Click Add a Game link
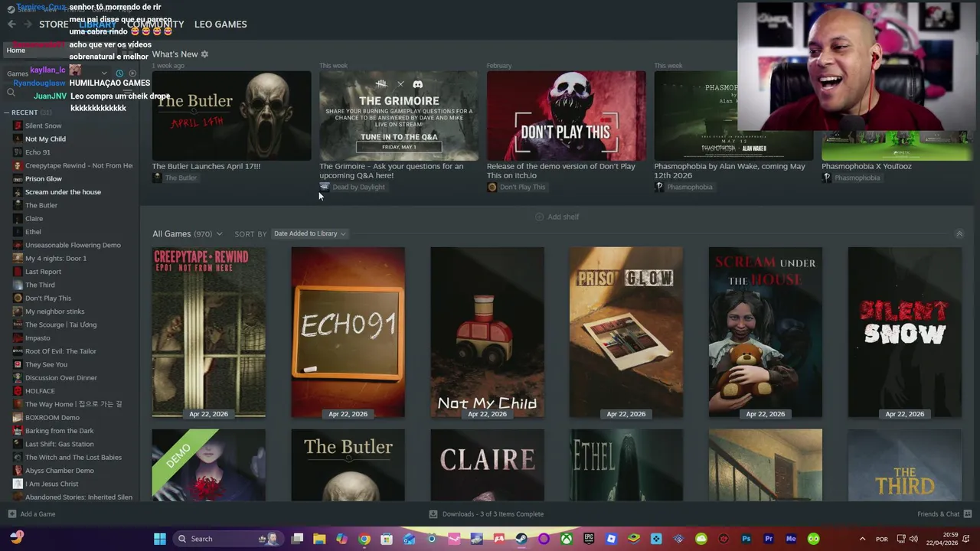The height and width of the screenshot is (551, 980). pyautogui.click(x=38, y=514)
